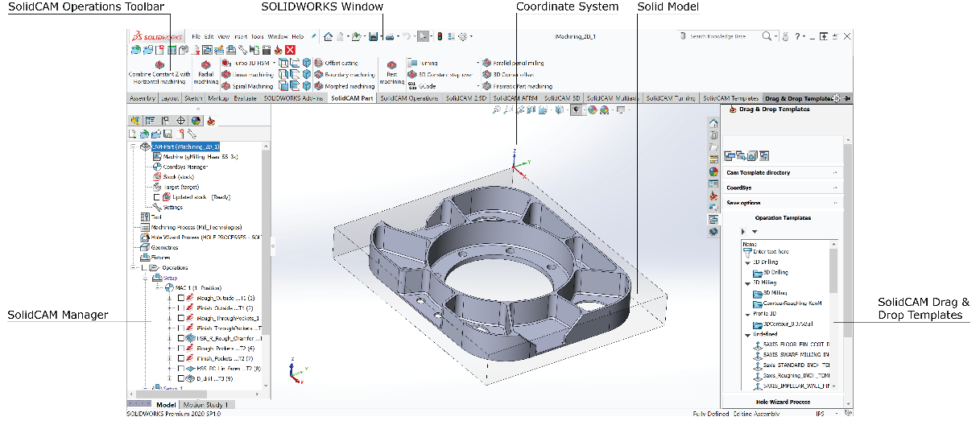Click the SolidCAM Manager tab icon
980x421 pixels.
tap(211, 122)
